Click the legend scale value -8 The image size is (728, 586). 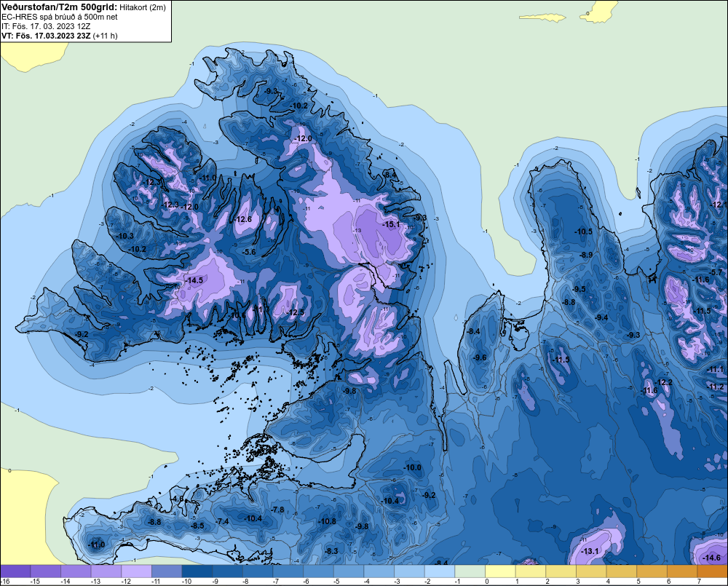click(x=247, y=582)
